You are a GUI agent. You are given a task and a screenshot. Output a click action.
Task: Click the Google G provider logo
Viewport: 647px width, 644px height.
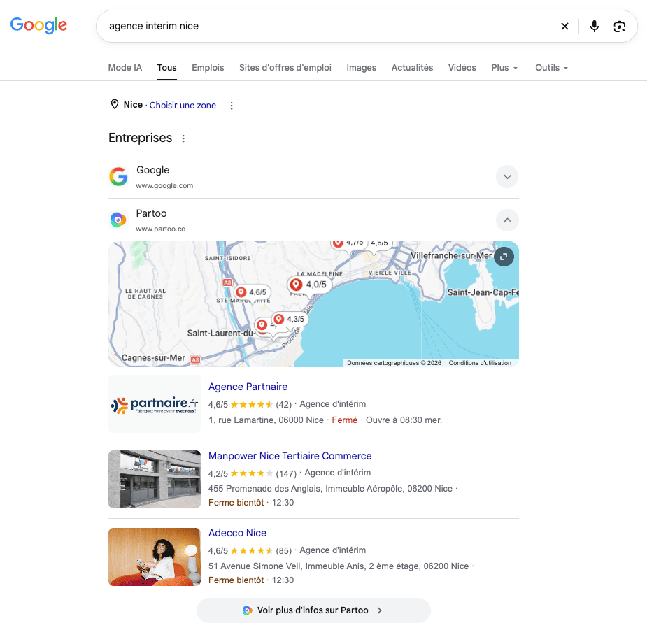118,177
